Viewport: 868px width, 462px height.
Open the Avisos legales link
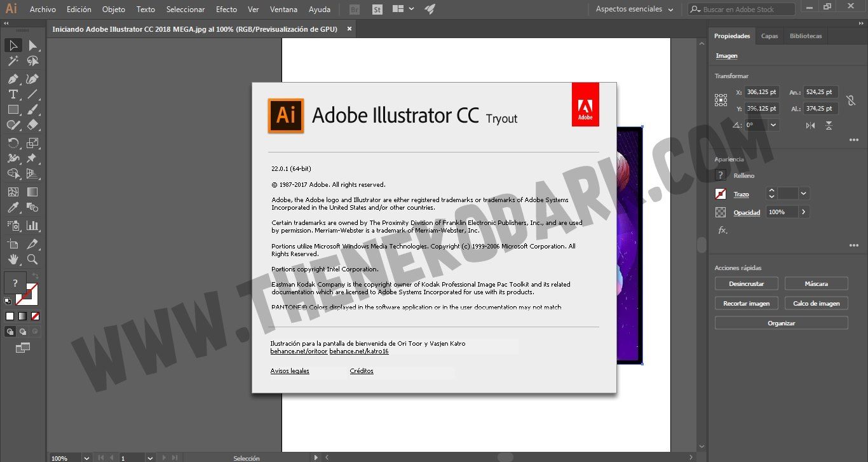(x=290, y=370)
